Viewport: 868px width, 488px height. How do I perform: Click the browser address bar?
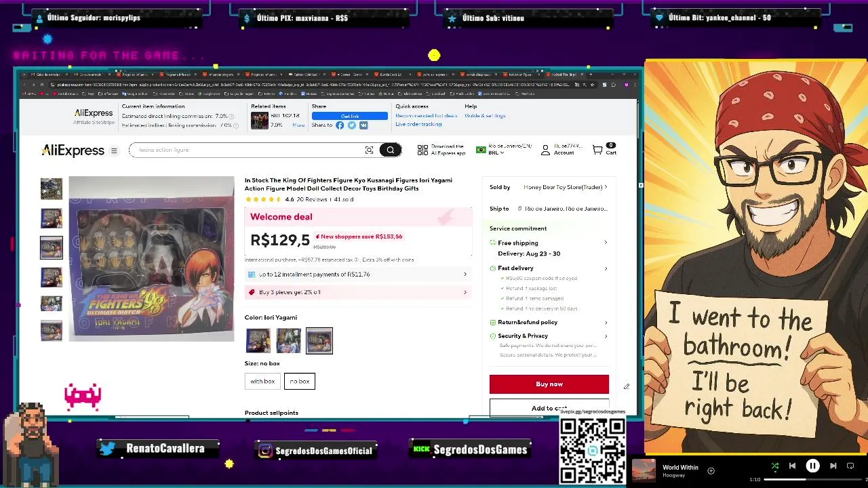pyautogui.click(x=312, y=85)
